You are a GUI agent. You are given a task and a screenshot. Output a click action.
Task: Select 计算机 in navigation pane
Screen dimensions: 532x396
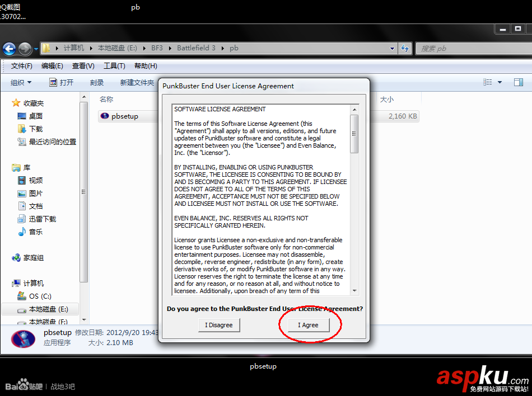pos(33,283)
